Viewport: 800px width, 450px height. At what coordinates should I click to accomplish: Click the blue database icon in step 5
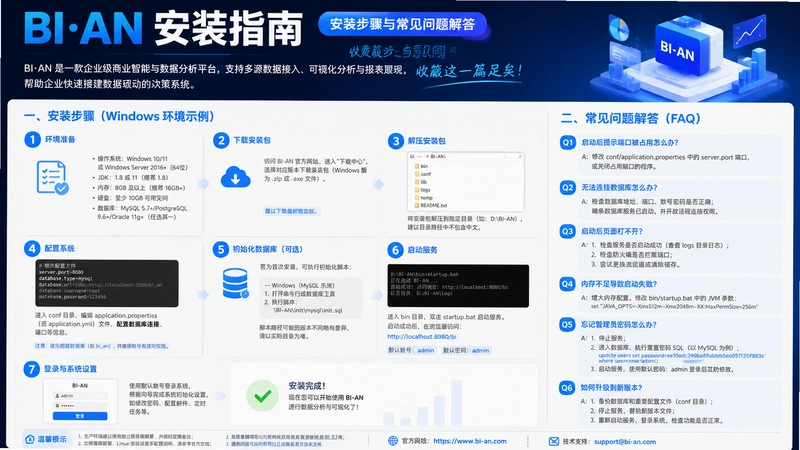236,284
